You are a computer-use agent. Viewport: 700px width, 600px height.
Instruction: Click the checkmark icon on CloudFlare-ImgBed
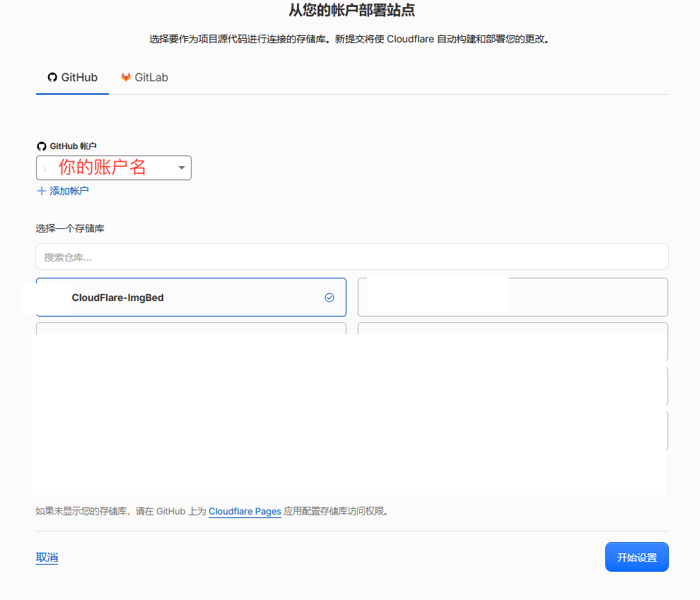pyautogui.click(x=329, y=298)
